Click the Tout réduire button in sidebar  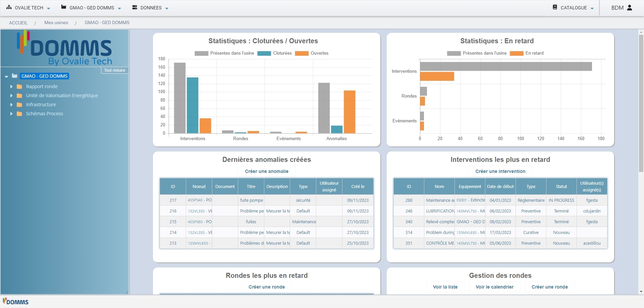[114, 70]
